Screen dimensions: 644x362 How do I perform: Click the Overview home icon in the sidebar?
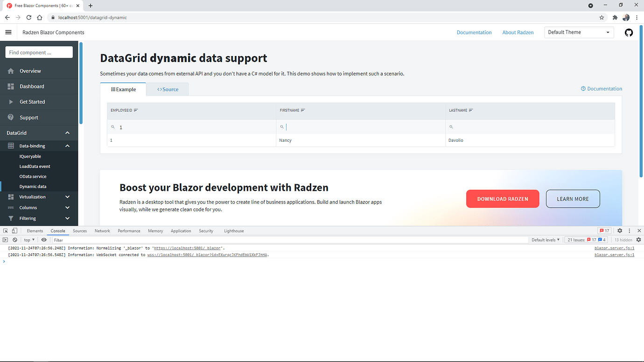click(x=11, y=70)
